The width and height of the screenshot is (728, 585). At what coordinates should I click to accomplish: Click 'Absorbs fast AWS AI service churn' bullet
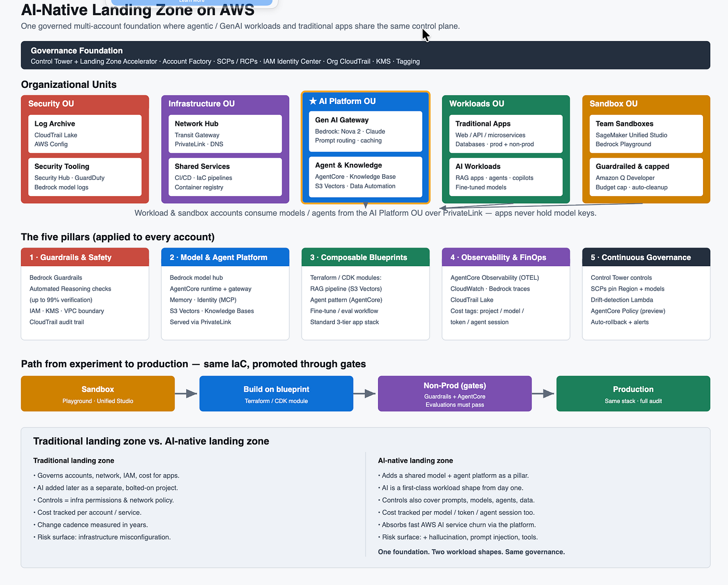click(x=457, y=525)
